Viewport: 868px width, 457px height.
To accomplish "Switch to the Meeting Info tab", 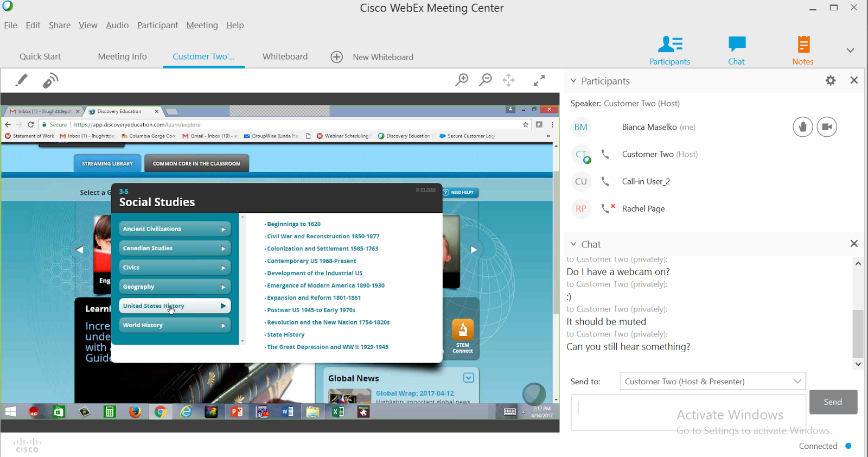I will click(x=122, y=56).
